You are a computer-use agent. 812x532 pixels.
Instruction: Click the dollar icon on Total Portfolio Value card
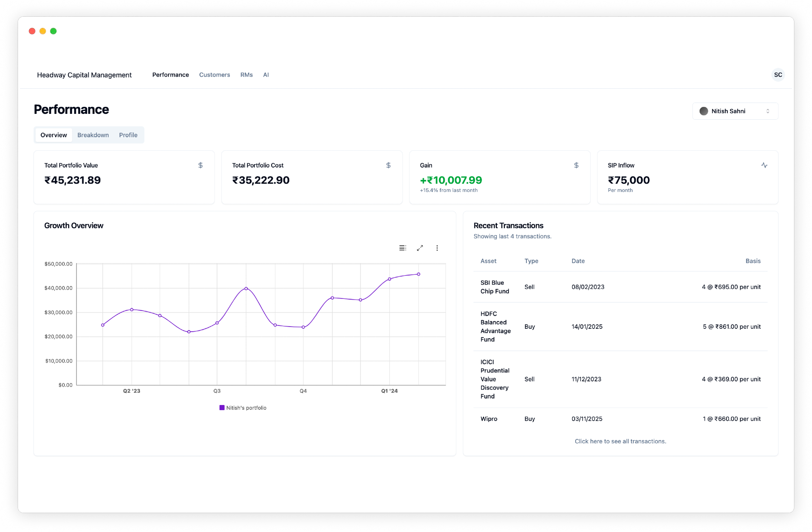coord(201,166)
